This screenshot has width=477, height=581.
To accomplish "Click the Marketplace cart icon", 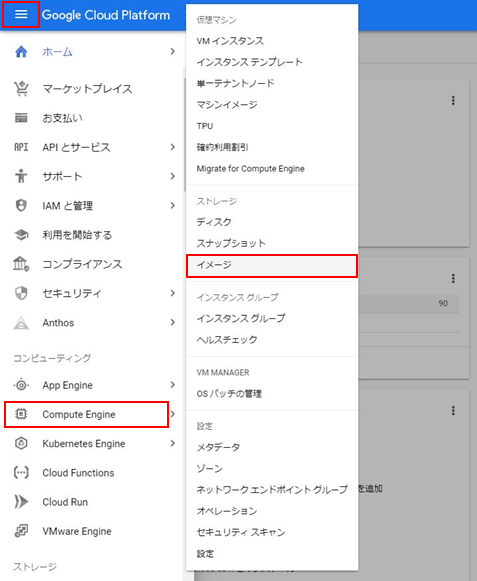I will [x=21, y=89].
